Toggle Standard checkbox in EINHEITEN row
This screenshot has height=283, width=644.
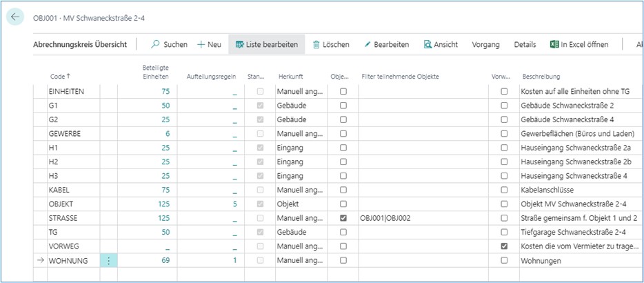tap(260, 91)
